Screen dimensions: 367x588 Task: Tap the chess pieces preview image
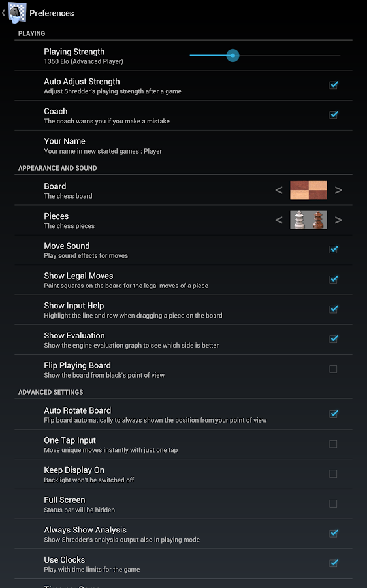click(308, 220)
